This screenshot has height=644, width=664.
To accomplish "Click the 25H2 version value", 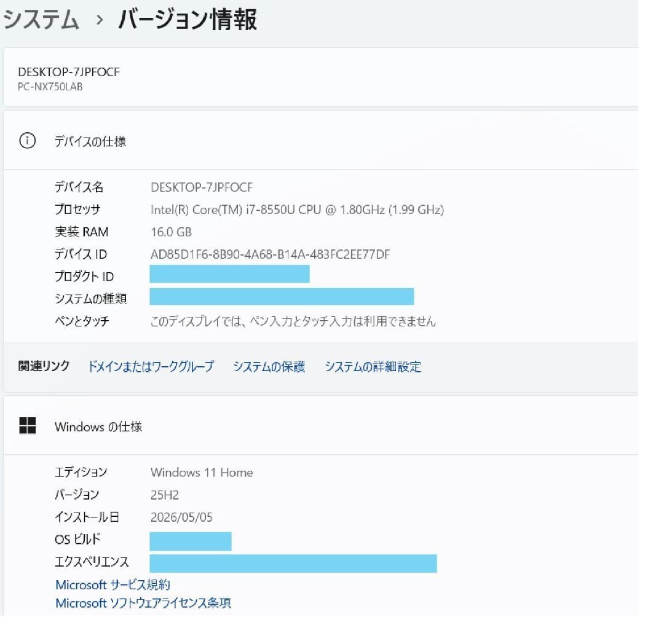I will (165, 495).
